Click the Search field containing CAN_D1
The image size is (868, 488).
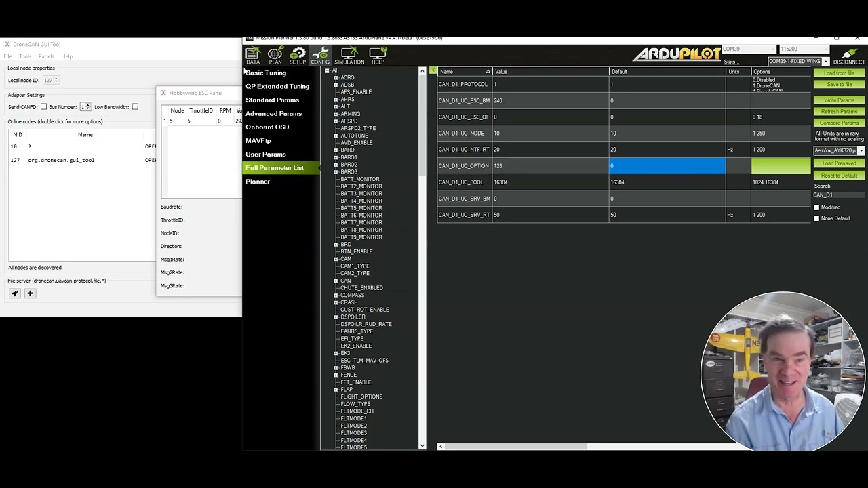point(839,195)
